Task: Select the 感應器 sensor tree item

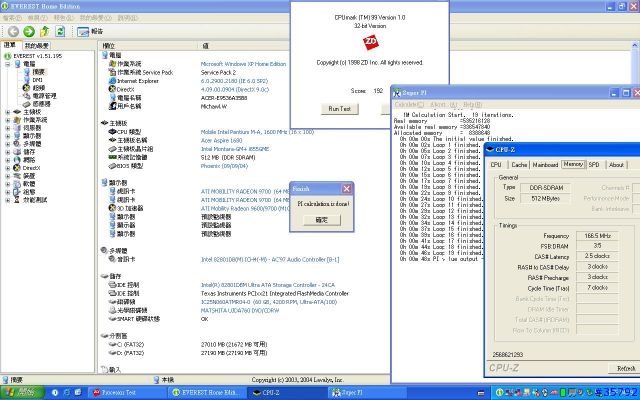Action: pyautogui.click(x=41, y=104)
